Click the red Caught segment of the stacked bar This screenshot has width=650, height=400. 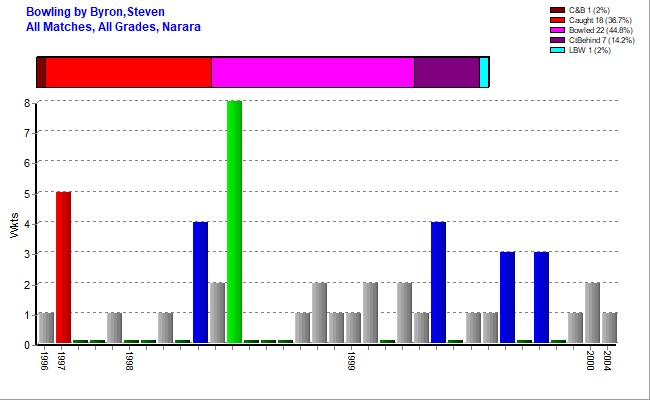click(129, 73)
